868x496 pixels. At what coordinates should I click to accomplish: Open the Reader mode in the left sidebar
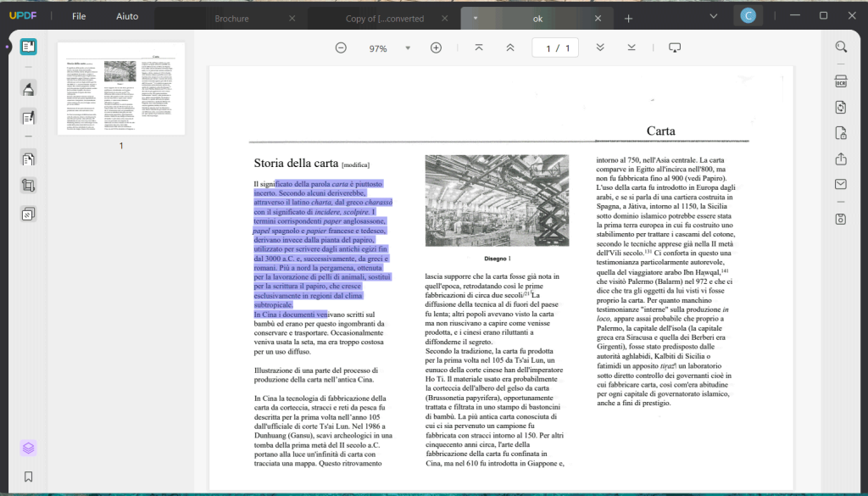(28, 47)
